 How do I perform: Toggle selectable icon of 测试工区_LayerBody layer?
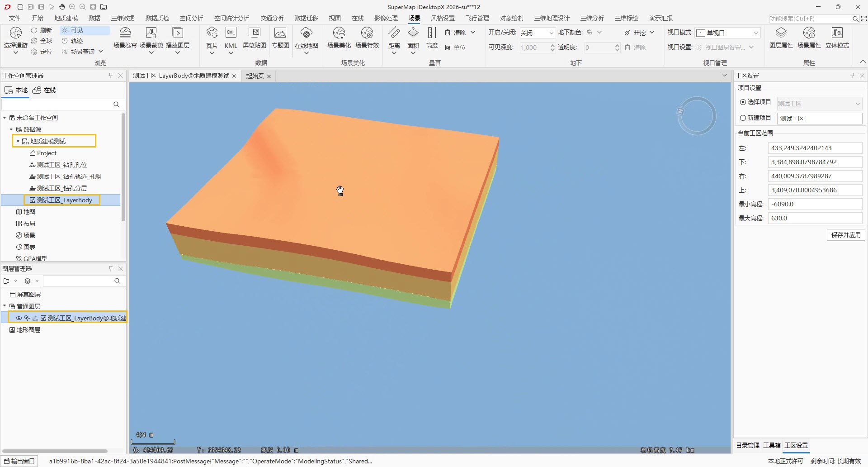point(27,318)
